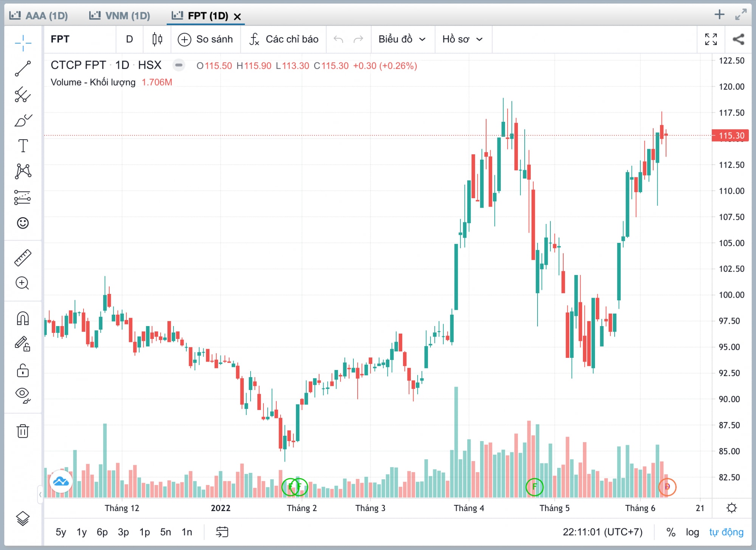Select the 1n time range
Viewport: 756px width, 550px height.
pyautogui.click(x=187, y=532)
